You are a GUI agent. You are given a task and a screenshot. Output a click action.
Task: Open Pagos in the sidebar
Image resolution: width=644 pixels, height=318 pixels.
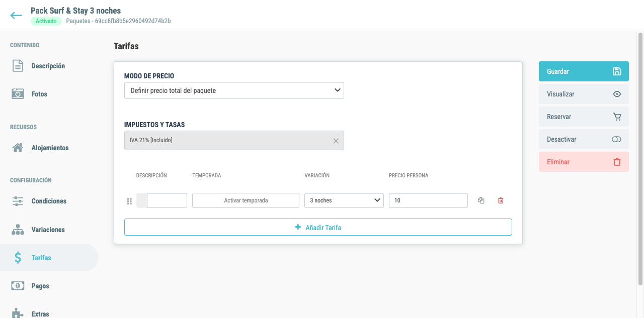pos(40,286)
